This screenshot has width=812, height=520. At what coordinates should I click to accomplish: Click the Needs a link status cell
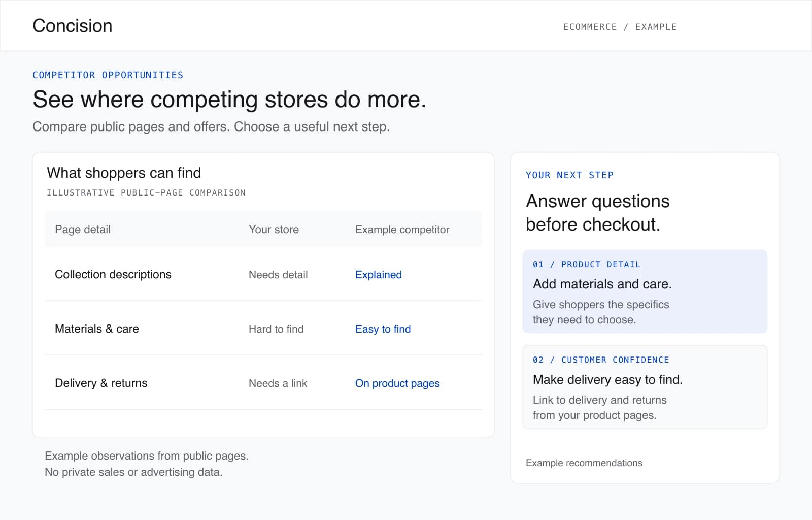coord(278,383)
